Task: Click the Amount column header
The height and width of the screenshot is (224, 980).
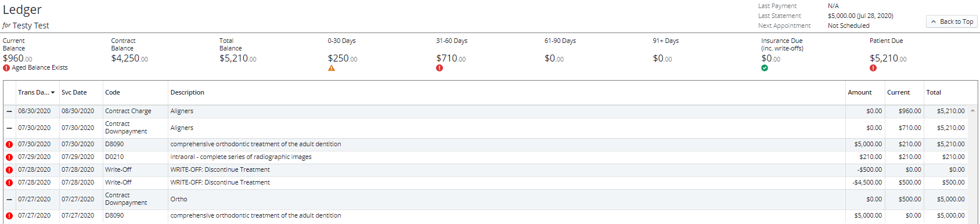Action: (860, 93)
